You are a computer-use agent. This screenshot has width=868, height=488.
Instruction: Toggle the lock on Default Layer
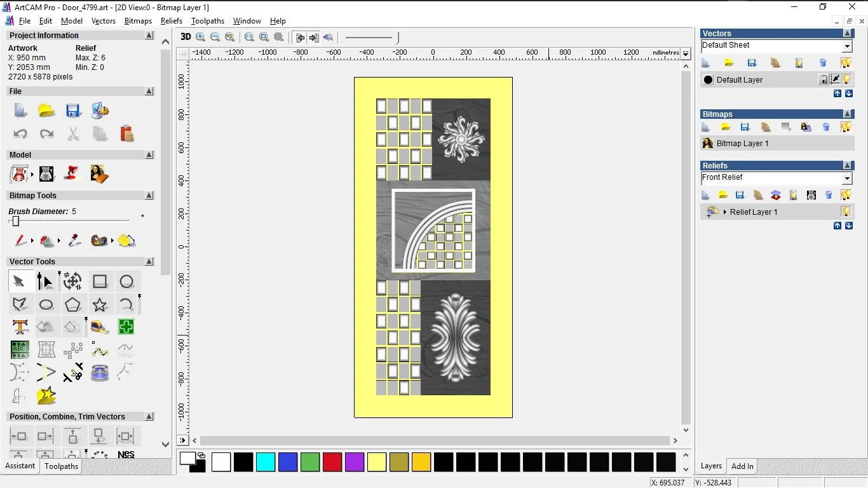tap(823, 79)
